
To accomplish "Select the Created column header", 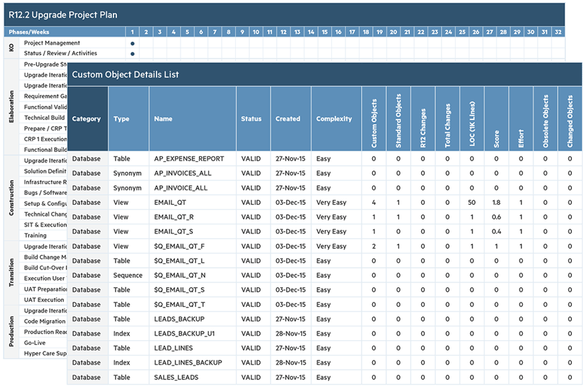I will click(290, 119).
